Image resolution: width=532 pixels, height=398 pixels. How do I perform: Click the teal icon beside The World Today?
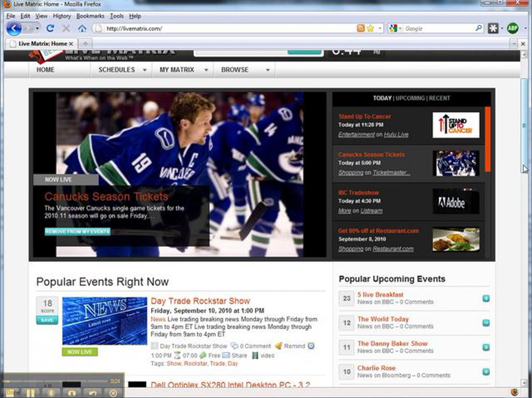point(486,323)
